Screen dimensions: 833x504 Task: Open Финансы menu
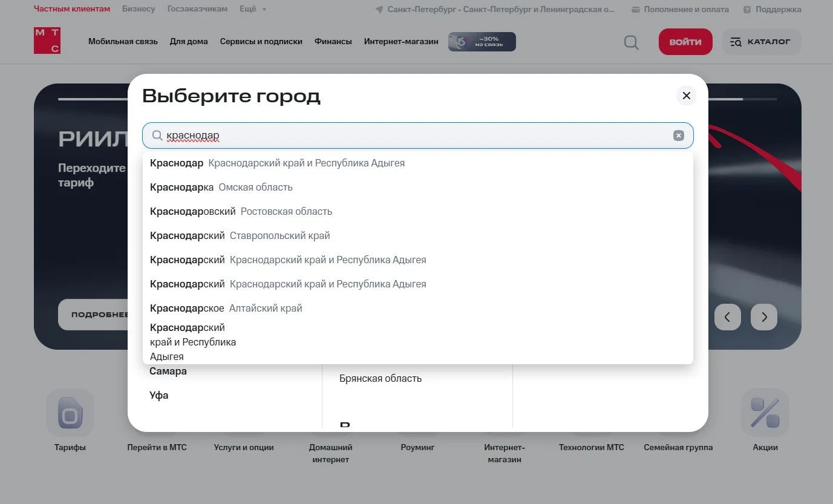tap(333, 42)
